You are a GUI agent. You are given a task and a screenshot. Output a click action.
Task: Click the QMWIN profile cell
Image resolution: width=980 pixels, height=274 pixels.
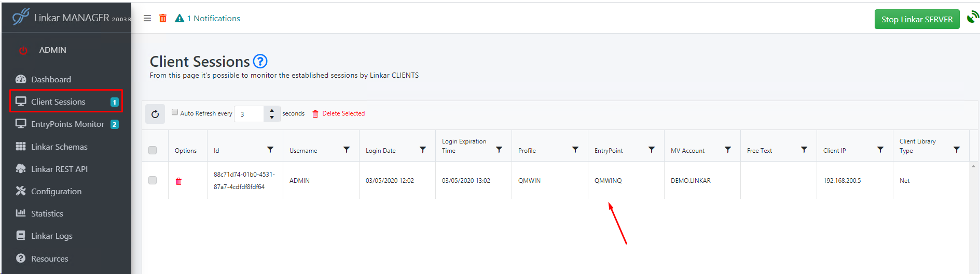(x=529, y=181)
